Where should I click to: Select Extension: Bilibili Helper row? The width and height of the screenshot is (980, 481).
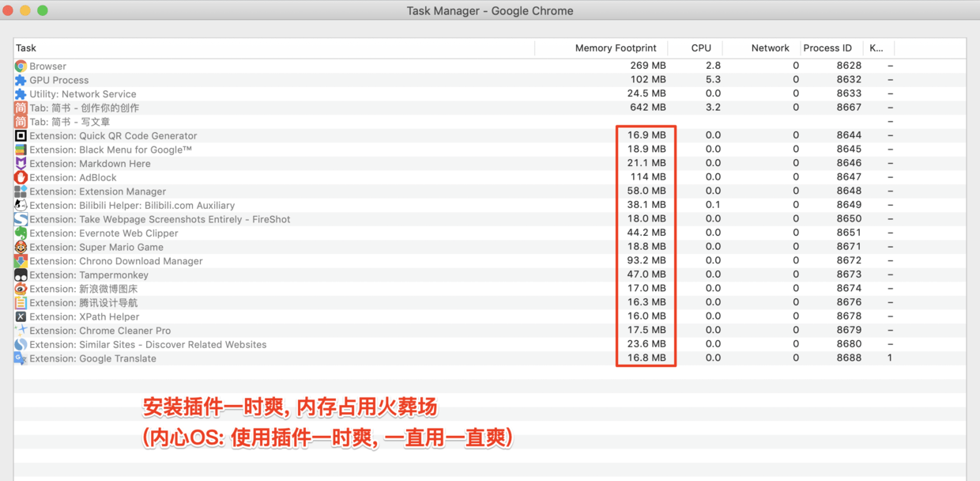(490, 206)
